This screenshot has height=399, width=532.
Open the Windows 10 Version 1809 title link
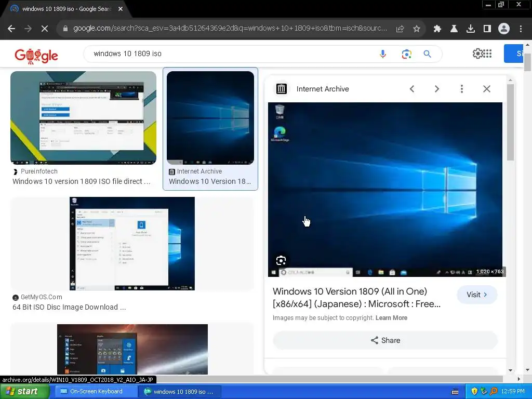pyautogui.click(x=356, y=298)
